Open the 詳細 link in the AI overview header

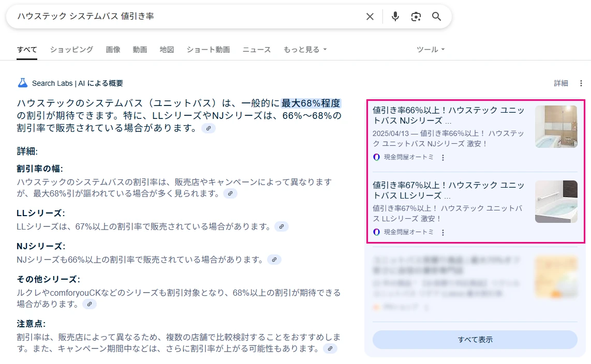coord(561,83)
